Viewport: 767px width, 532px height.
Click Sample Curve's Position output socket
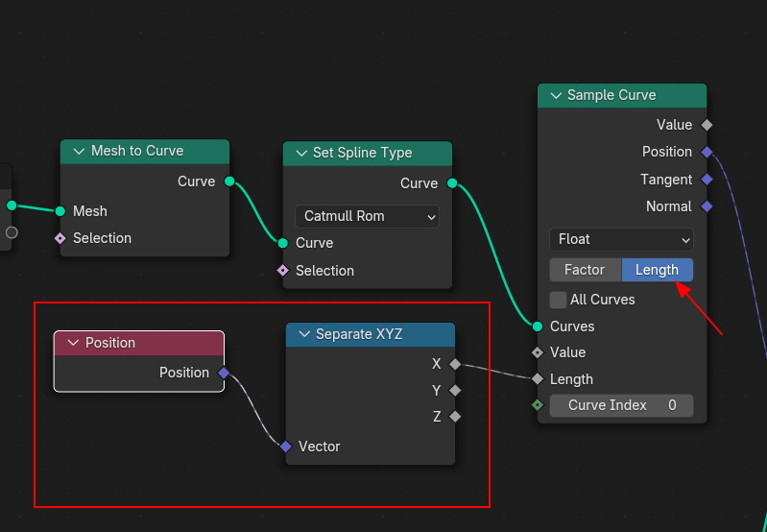(x=707, y=153)
